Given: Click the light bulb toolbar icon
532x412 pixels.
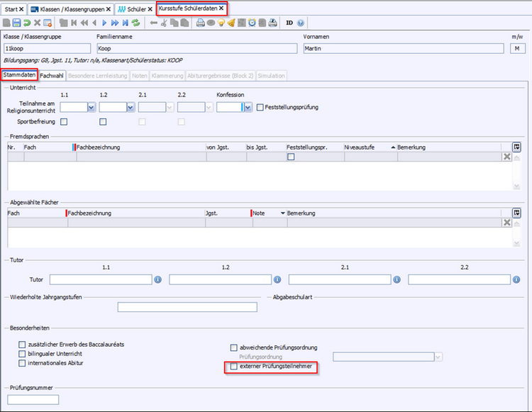Looking at the screenshot, I should [221, 23].
